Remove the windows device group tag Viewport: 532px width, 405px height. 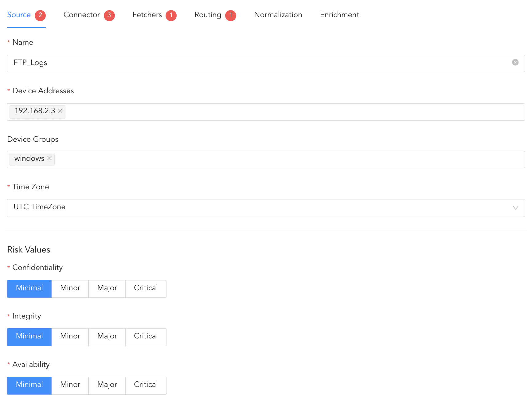49,158
